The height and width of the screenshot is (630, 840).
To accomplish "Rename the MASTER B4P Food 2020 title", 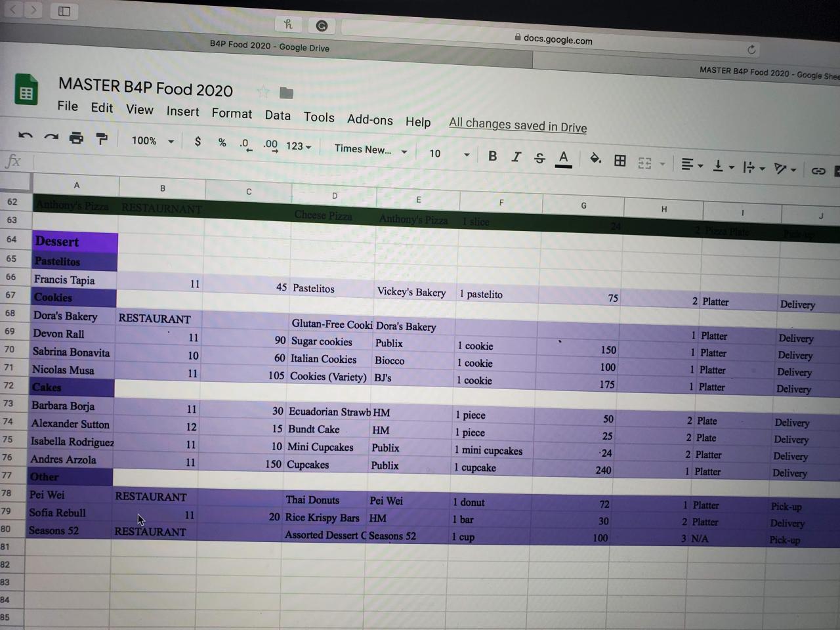I will click(x=146, y=87).
